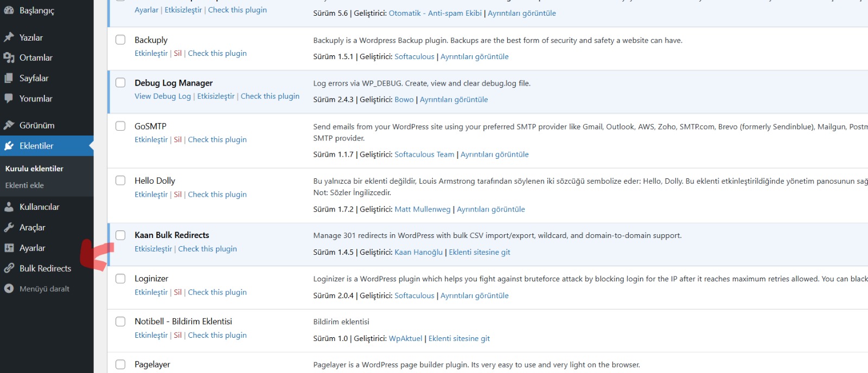This screenshot has height=373, width=868.
Task: Open View Debug Log link
Action: click(163, 96)
